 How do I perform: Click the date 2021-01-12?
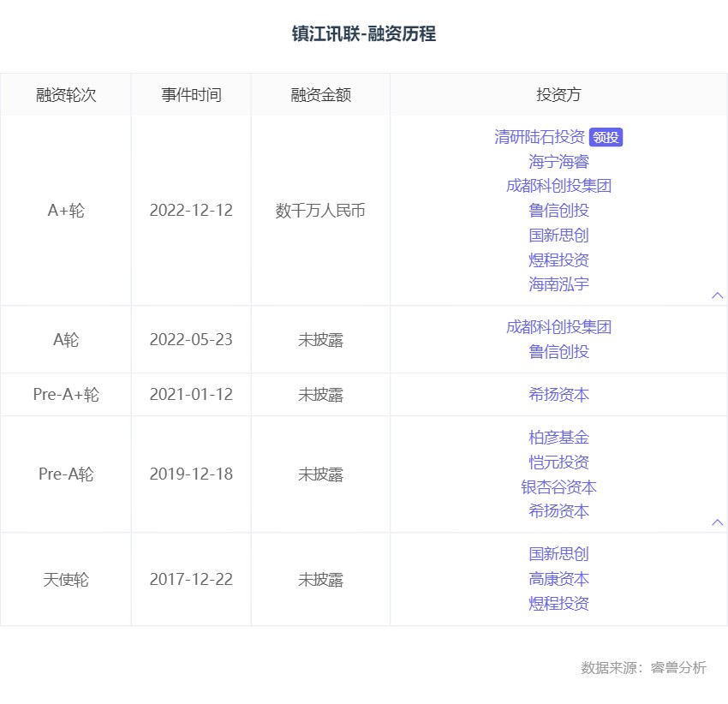pos(191,395)
